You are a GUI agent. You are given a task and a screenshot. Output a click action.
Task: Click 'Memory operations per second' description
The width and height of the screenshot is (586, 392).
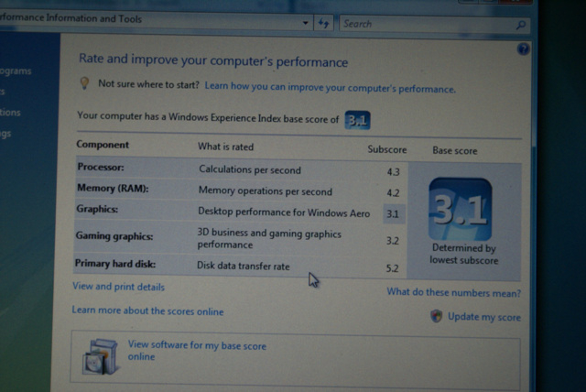[x=265, y=191]
